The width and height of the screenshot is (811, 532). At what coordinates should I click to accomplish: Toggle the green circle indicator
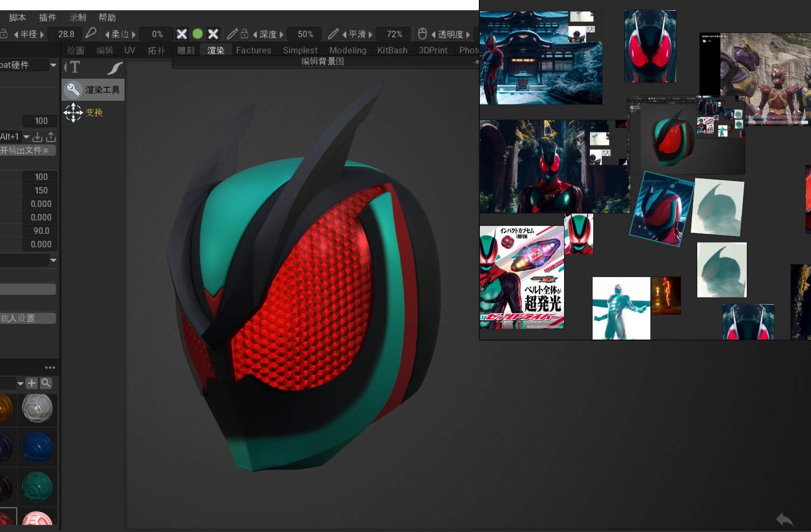pos(197,34)
